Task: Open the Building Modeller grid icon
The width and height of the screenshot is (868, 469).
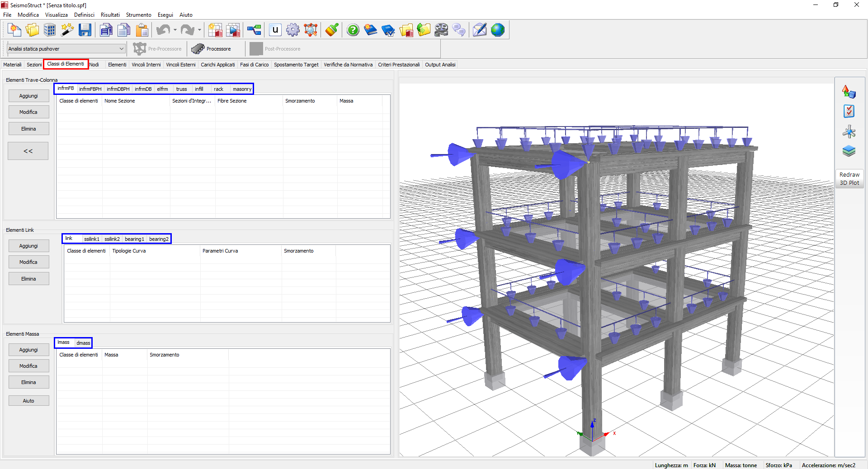Action: click(50, 30)
